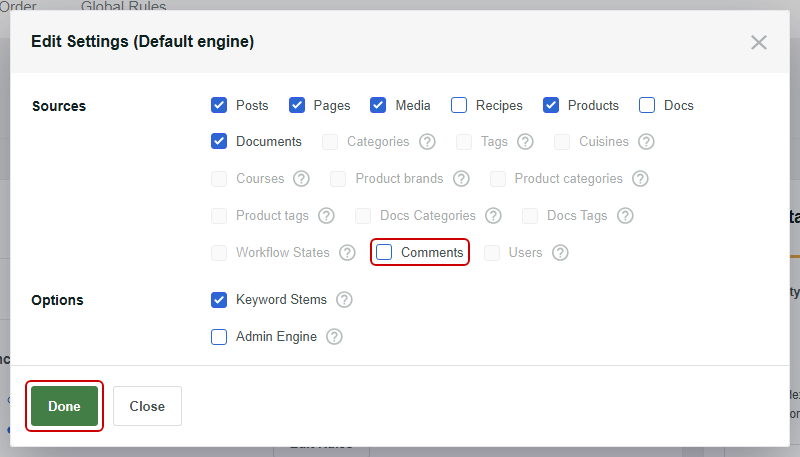Switch to the Global Rules tab behind dialog
The image size is (800, 457).
point(123,6)
